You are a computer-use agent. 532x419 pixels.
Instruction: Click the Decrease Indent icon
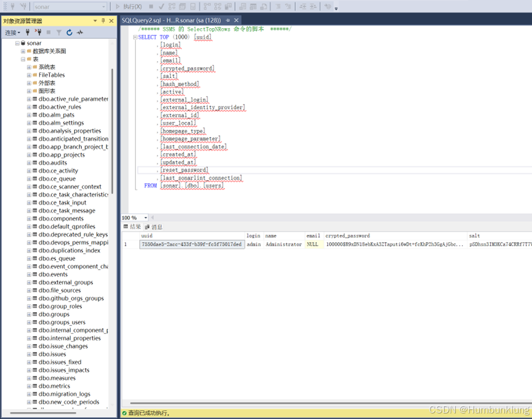[x=303, y=6]
